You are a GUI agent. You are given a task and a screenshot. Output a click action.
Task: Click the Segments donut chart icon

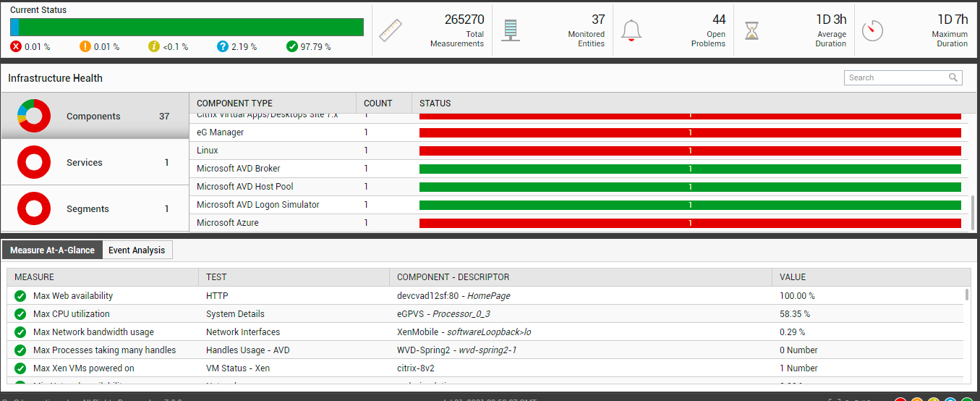34,208
